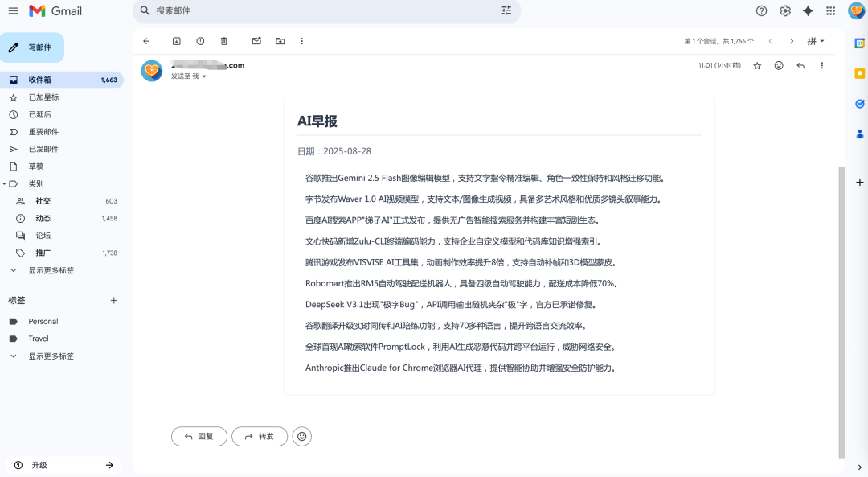Viewport: 868px width, 477px height.
Task: Go back to the inbox arrow
Action: click(x=147, y=41)
